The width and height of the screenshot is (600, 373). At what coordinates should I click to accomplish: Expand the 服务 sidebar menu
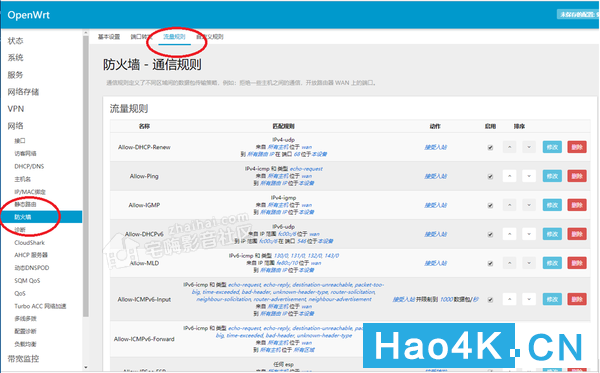tap(15, 75)
